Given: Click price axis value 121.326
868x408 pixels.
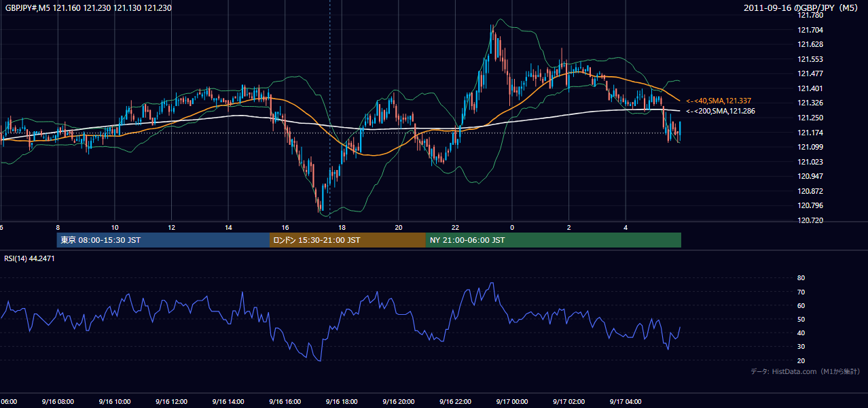Looking at the screenshot, I should [x=809, y=103].
